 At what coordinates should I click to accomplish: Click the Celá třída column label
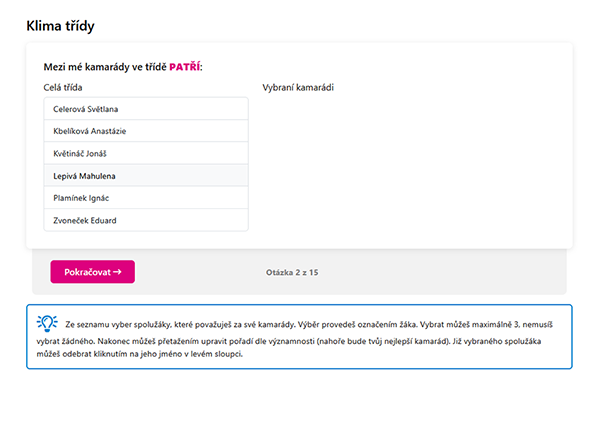pos(63,88)
